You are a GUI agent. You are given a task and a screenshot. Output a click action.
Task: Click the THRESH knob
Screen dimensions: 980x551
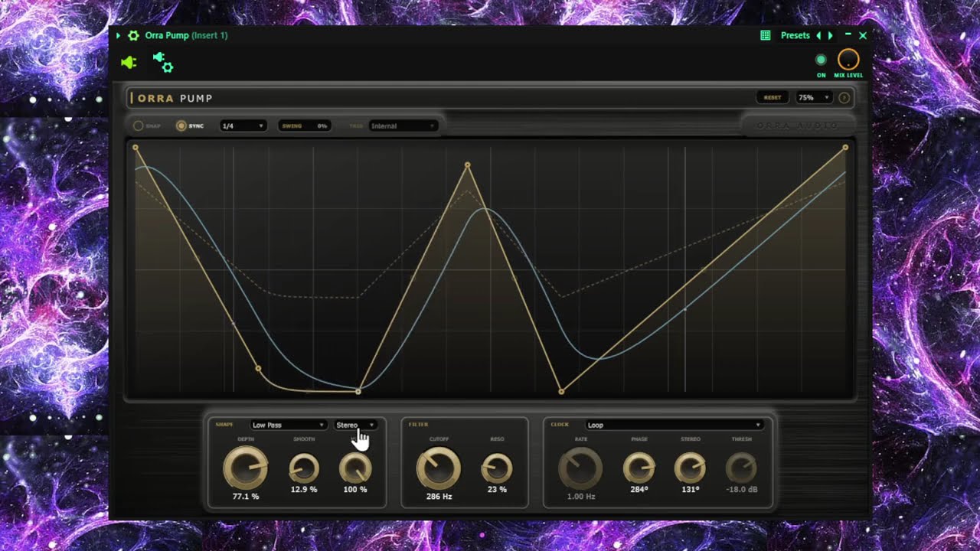tap(741, 468)
